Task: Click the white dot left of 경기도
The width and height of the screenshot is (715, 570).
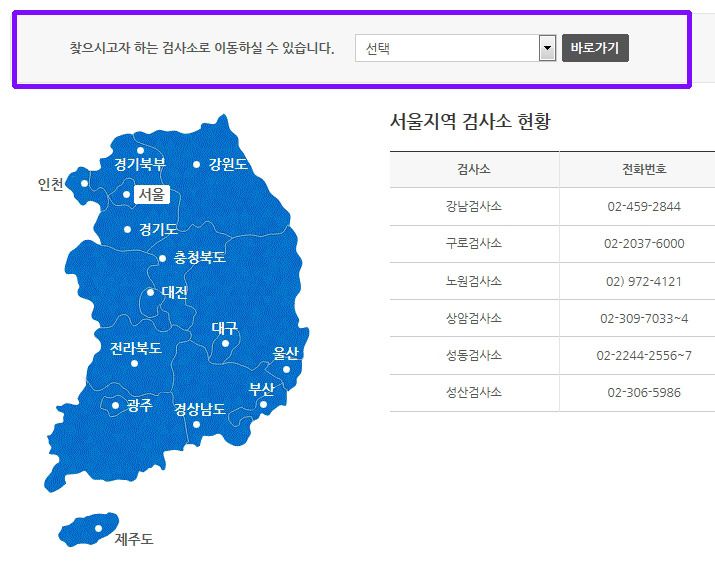Action: point(127,229)
